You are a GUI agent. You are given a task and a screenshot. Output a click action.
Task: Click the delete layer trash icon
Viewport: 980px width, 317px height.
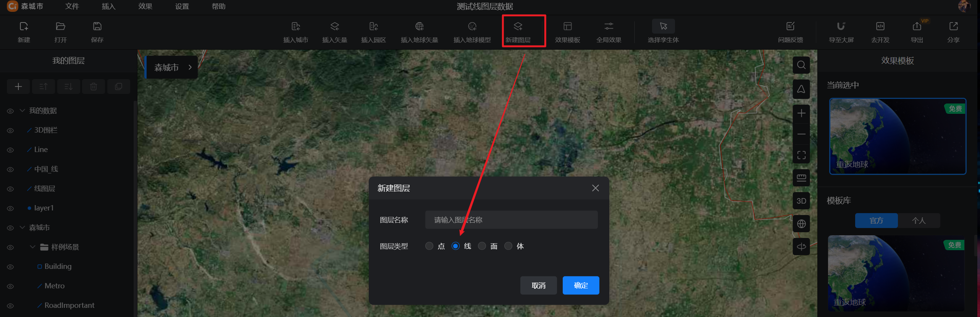pyautogui.click(x=94, y=87)
